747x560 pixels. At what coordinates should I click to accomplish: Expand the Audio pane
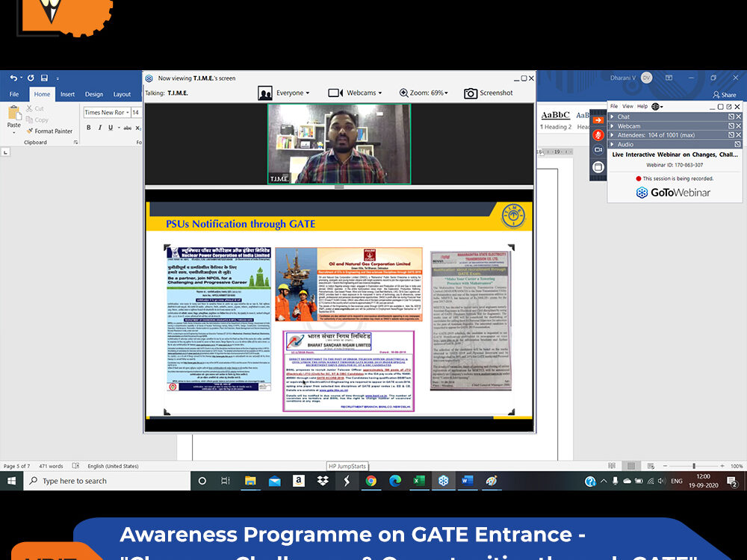click(x=613, y=144)
